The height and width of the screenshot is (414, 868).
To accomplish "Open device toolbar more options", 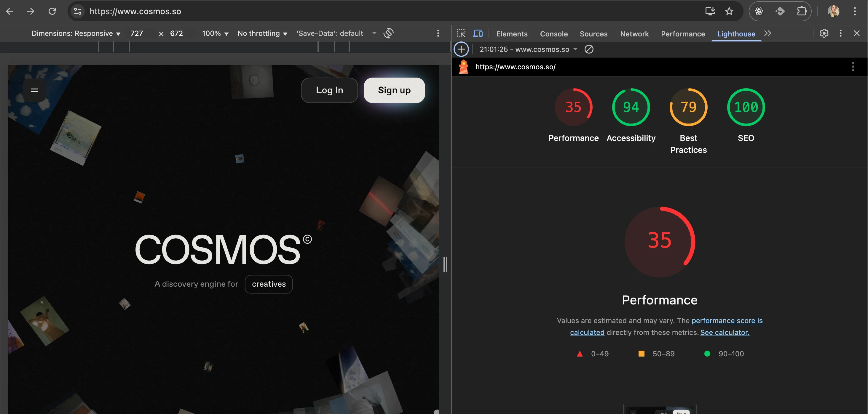I will click(438, 33).
